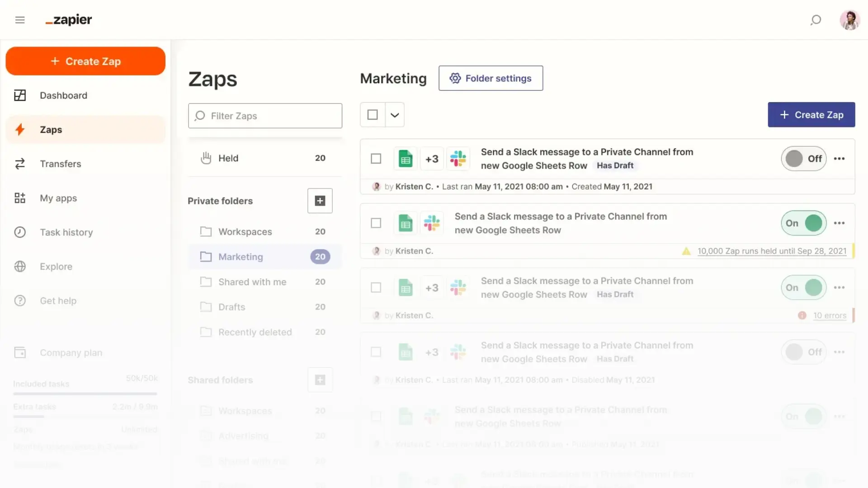Screen dimensions: 868x488
Task: Click the red error info icon
Action: click(x=802, y=315)
